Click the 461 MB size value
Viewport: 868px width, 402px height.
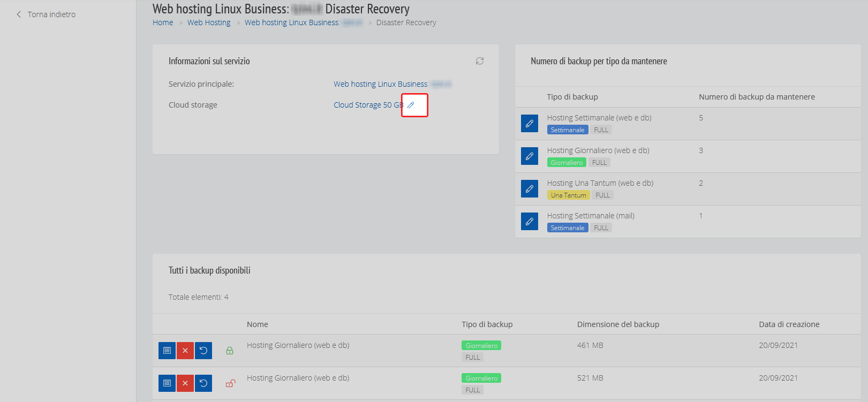[x=590, y=345]
